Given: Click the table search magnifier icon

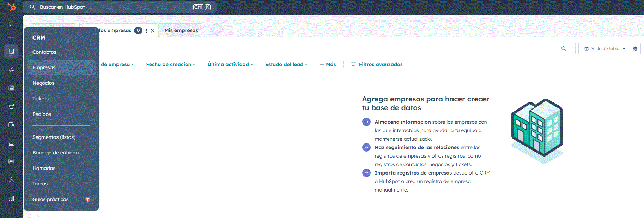Looking at the screenshot, I should tap(564, 49).
